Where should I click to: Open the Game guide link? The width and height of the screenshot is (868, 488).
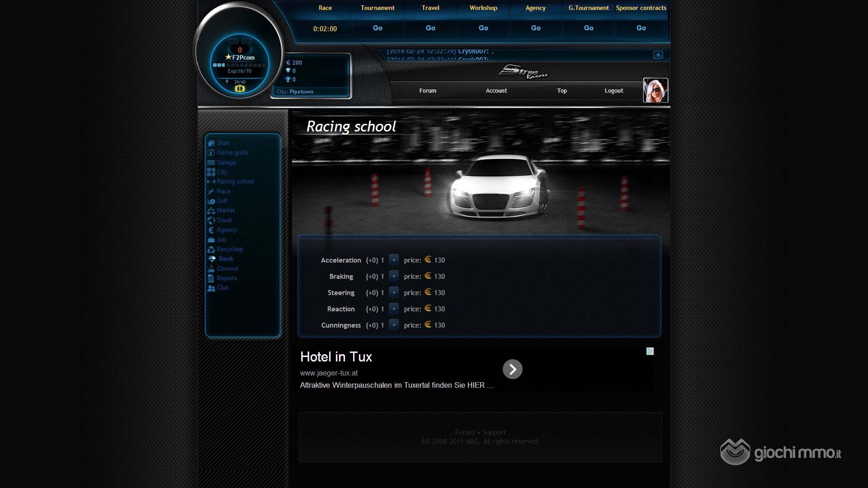point(232,153)
